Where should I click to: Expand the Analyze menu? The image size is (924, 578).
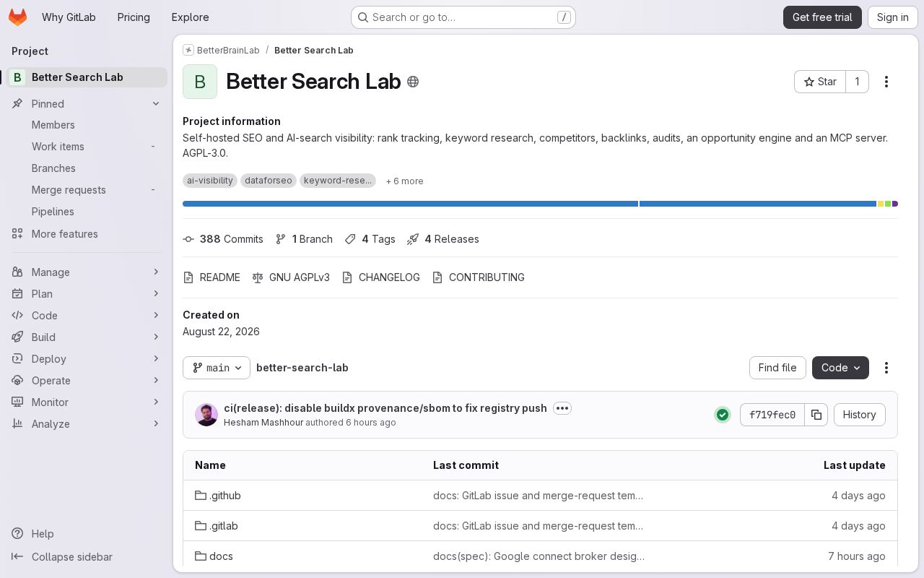click(x=87, y=424)
